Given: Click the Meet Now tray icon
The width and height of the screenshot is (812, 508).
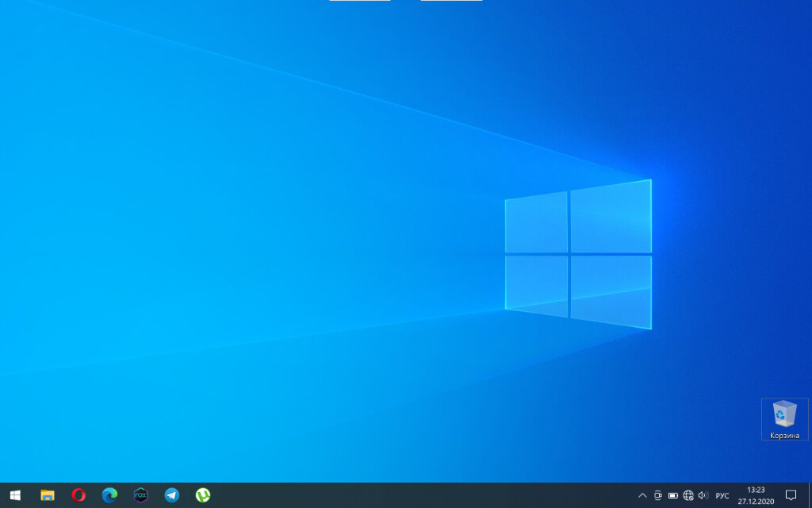Looking at the screenshot, I should pyautogui.click(x=657, y=495).
